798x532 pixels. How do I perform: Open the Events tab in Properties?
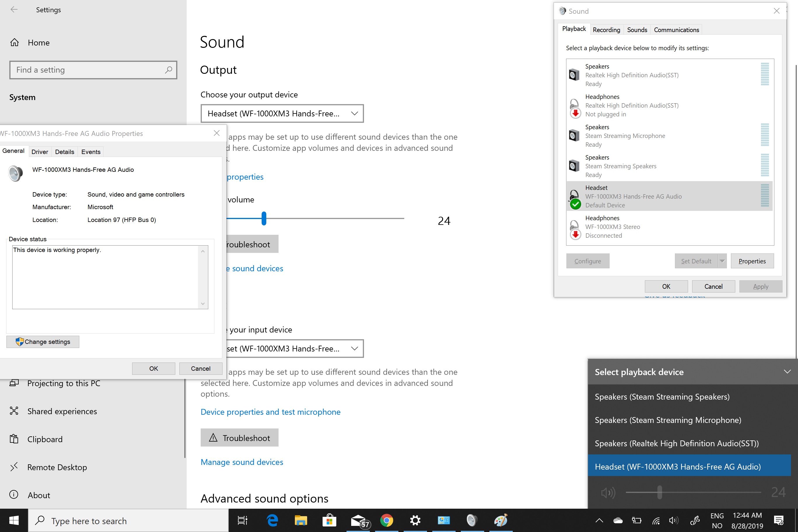(91, 152)
